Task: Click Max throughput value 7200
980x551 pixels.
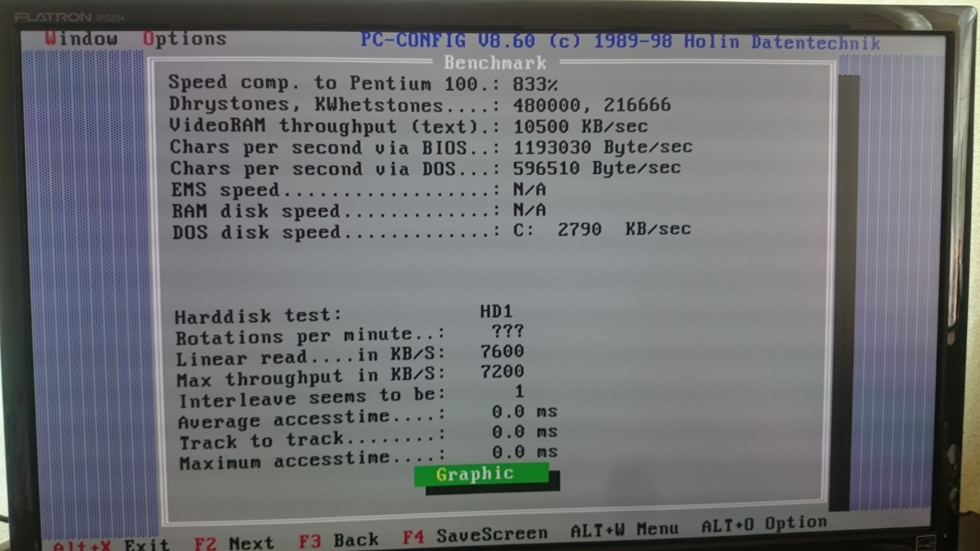Action: [x=502, y=371]
